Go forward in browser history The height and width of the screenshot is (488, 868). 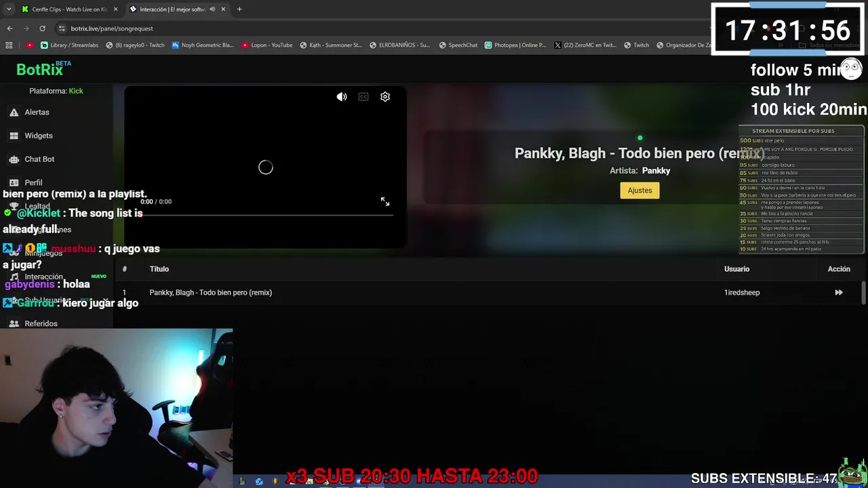click(x=26, y=28)
